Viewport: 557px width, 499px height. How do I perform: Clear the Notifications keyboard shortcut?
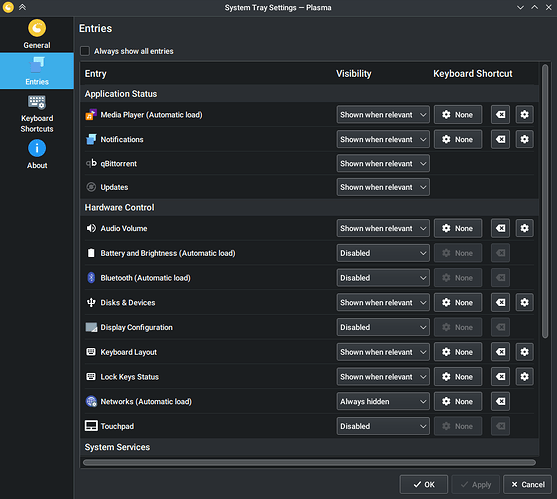pyautogui.click(x=500, y=139)
